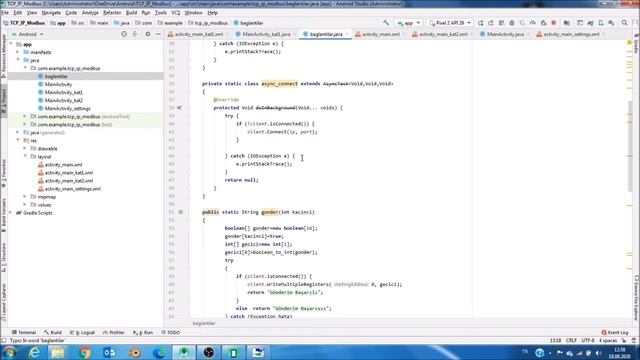Open the Run tool window button
640x360 pixels.
pos(143,333)
